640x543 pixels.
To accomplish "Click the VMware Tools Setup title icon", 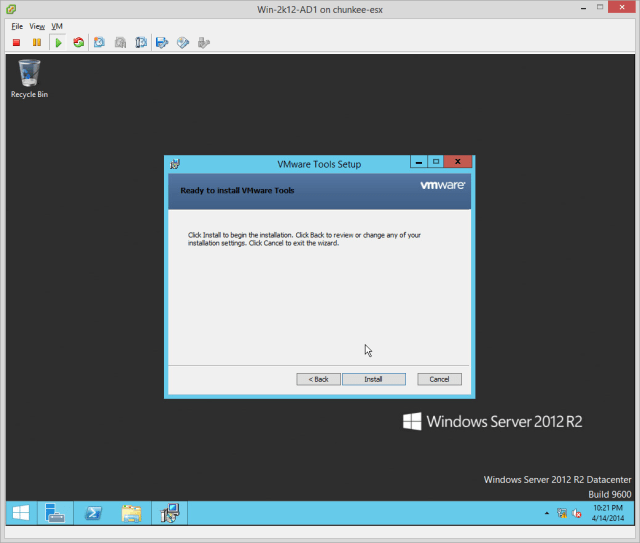I will (175, 164).
